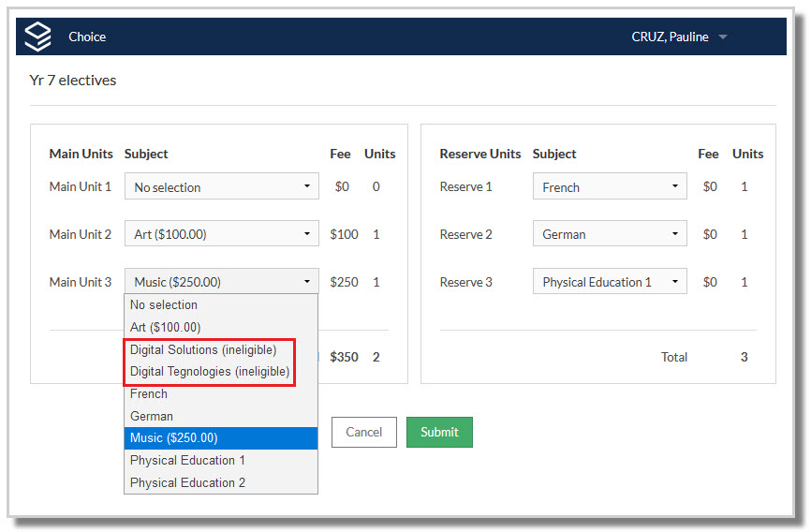Collapse the Main Unit 3 Music dropdown
811x532 pixels.
221,282
